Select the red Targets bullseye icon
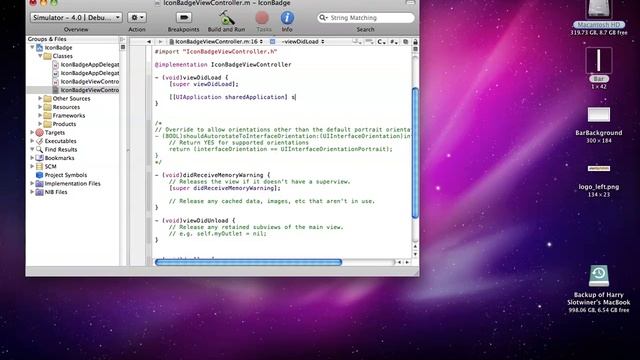 [40, 132]
